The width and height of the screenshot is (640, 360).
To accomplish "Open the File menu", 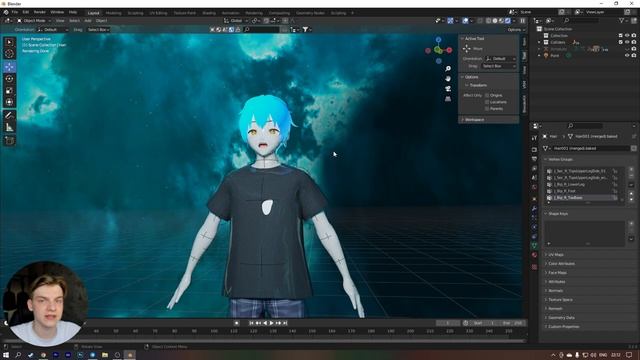I will tap(15, 12).
